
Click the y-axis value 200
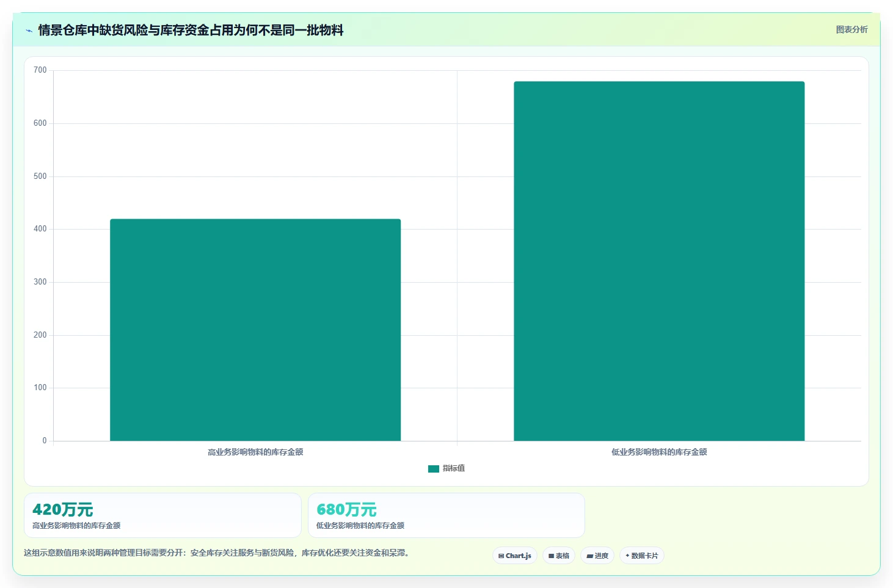(40, 335)
